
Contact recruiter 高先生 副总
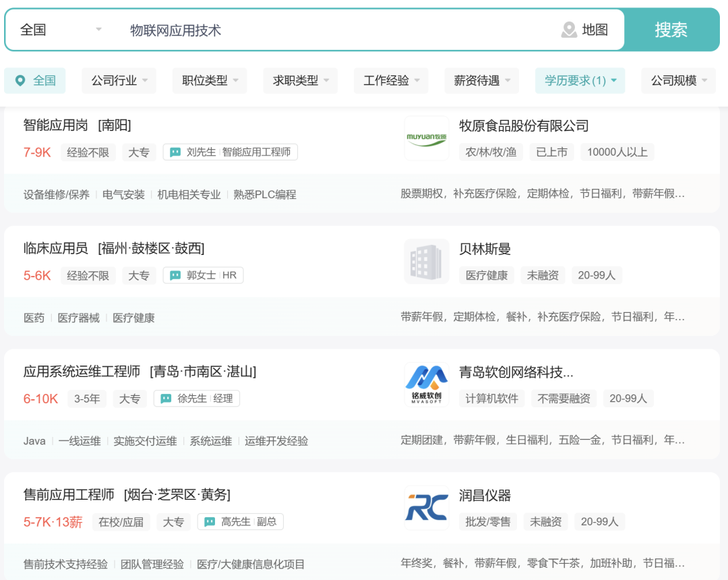coord(241,521)
